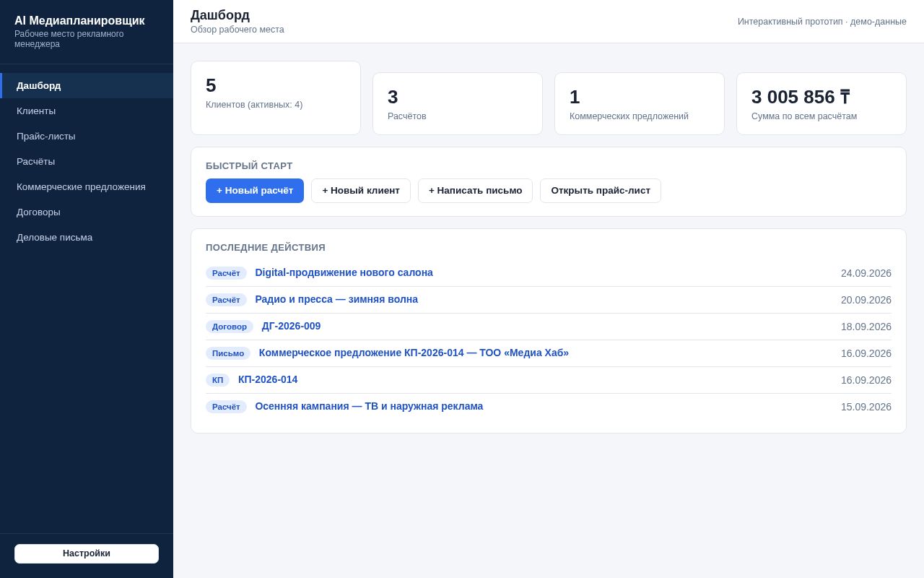Click the КП badge beside КП-2026-014
The height and width of the screenshot is (578, 924).
(217, 380)
